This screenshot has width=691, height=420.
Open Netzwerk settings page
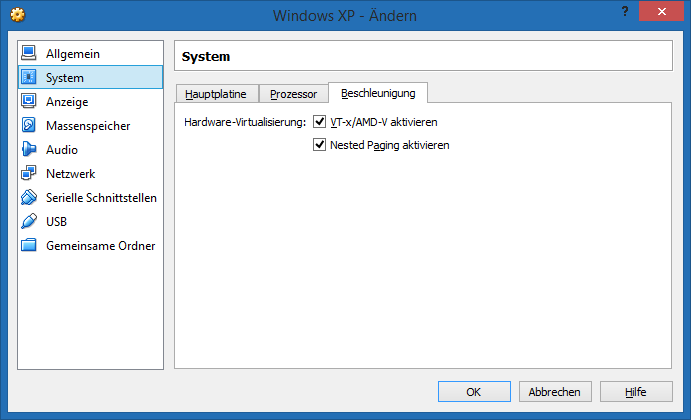pyautogui.click(x=90, y=173)
